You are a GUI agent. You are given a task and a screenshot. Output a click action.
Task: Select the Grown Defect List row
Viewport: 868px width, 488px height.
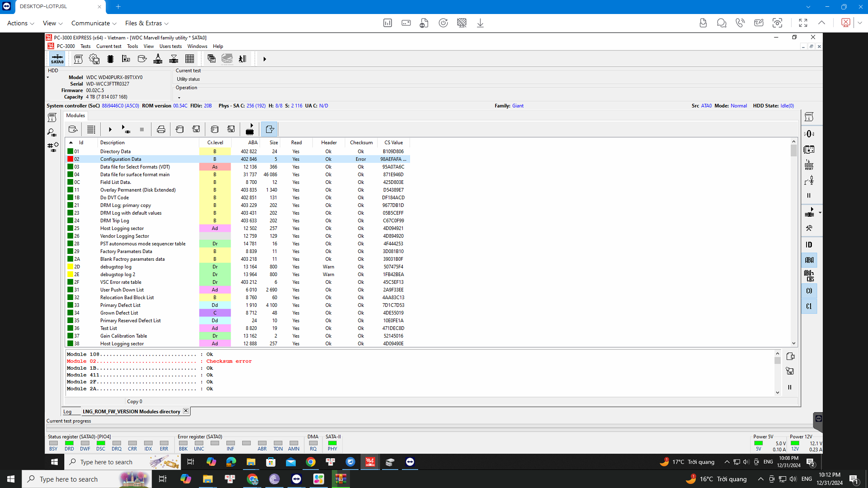pyautogui.click(x=238, y=313)
